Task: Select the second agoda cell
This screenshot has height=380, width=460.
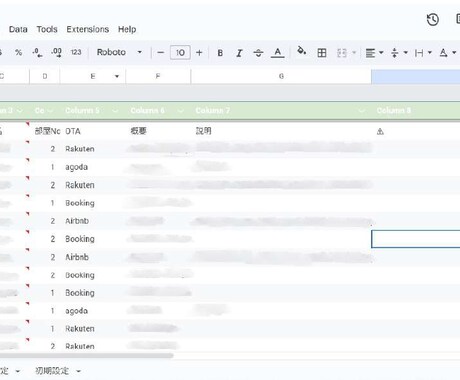Action: coord(76,311)
